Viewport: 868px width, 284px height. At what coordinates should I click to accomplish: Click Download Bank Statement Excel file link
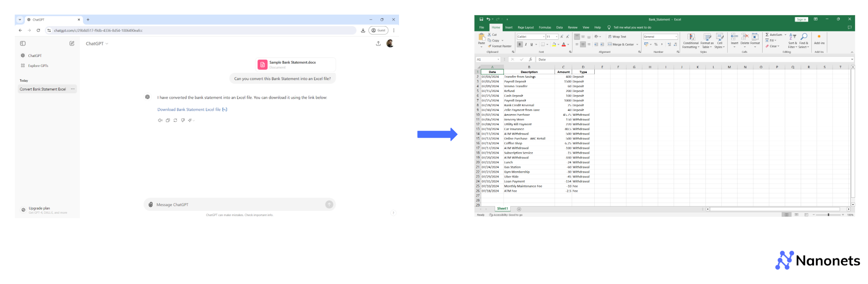(x=192, y=109)
